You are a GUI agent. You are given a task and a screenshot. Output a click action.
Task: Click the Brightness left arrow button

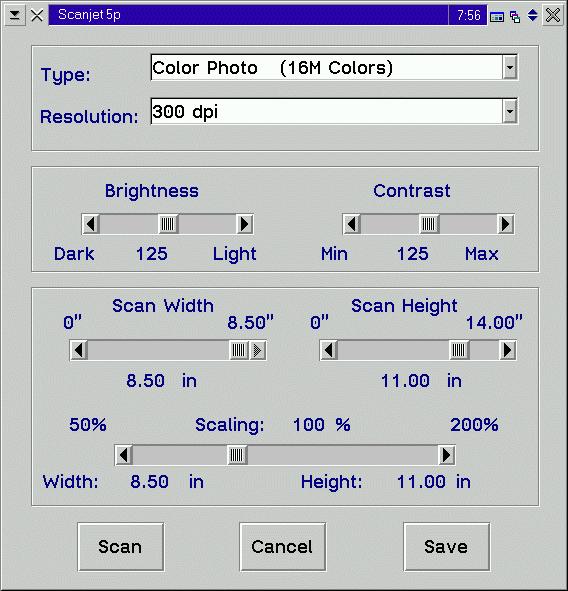(x=91, y=224)
